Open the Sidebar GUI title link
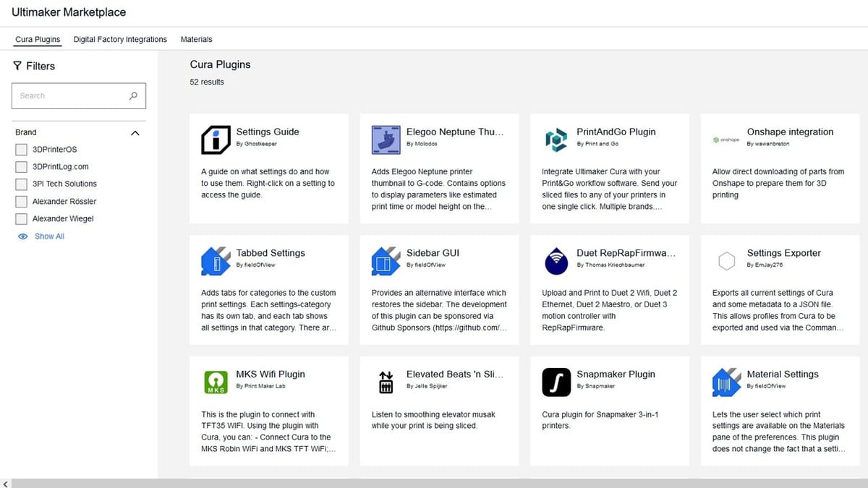Image resolution: width=868 pixels, height=488 pixels. (x=433, y=253)
